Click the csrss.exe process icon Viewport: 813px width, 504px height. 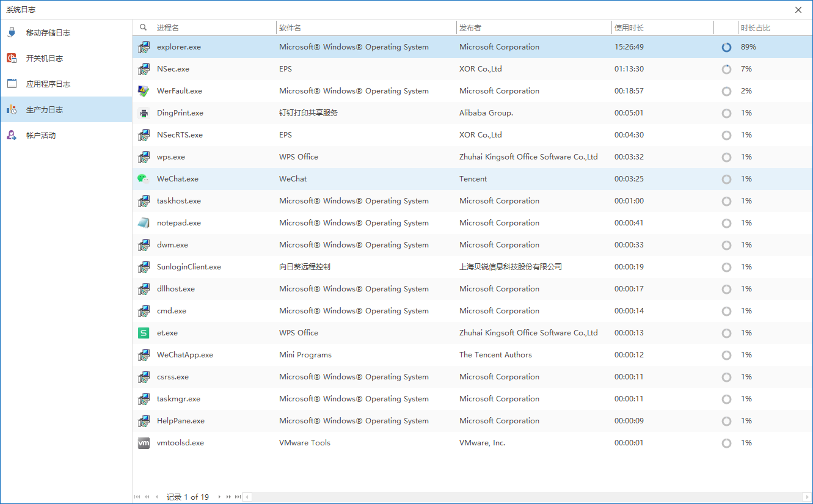click(x=144, y=377)
